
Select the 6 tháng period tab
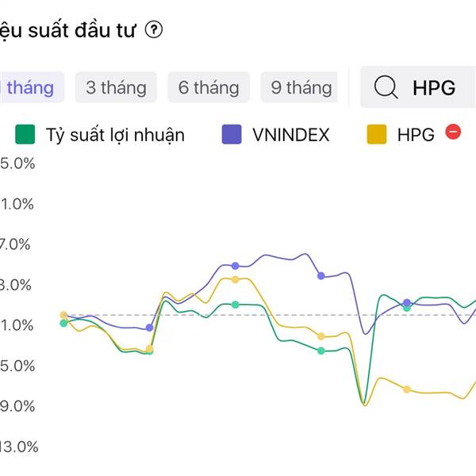point(209,87)
